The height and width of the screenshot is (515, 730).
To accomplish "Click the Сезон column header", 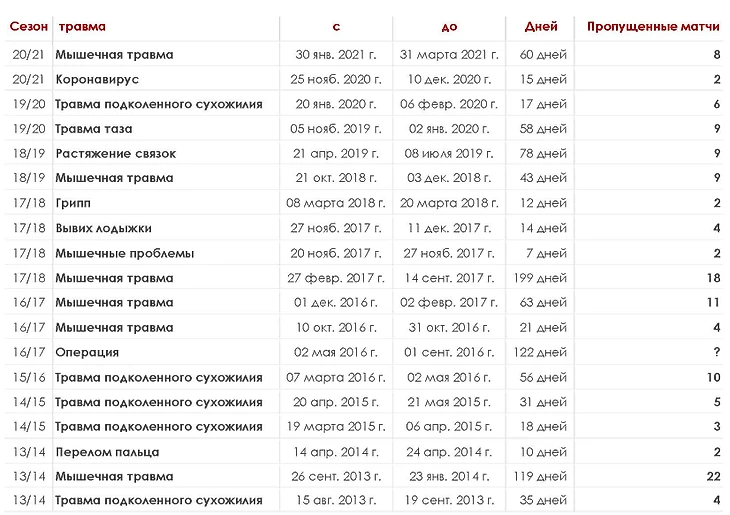I will pyautogui.click(x=28, y=27).
